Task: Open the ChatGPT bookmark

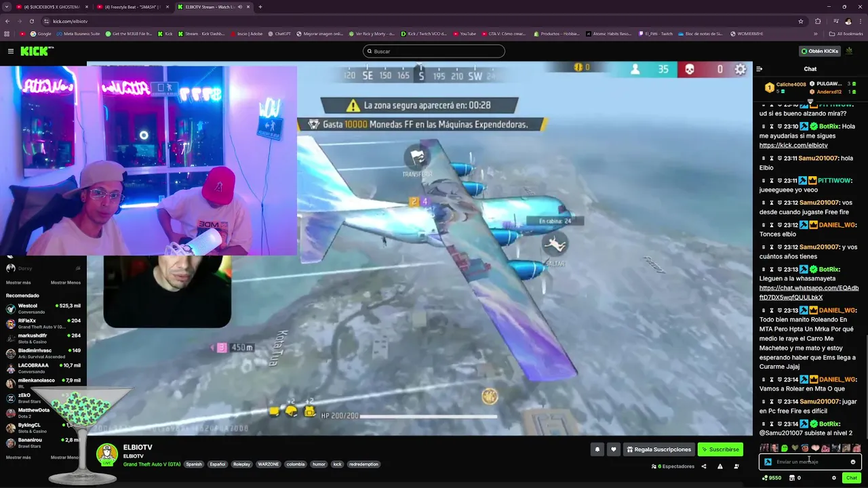Action: pyautogui.click(x=279, y=33)
